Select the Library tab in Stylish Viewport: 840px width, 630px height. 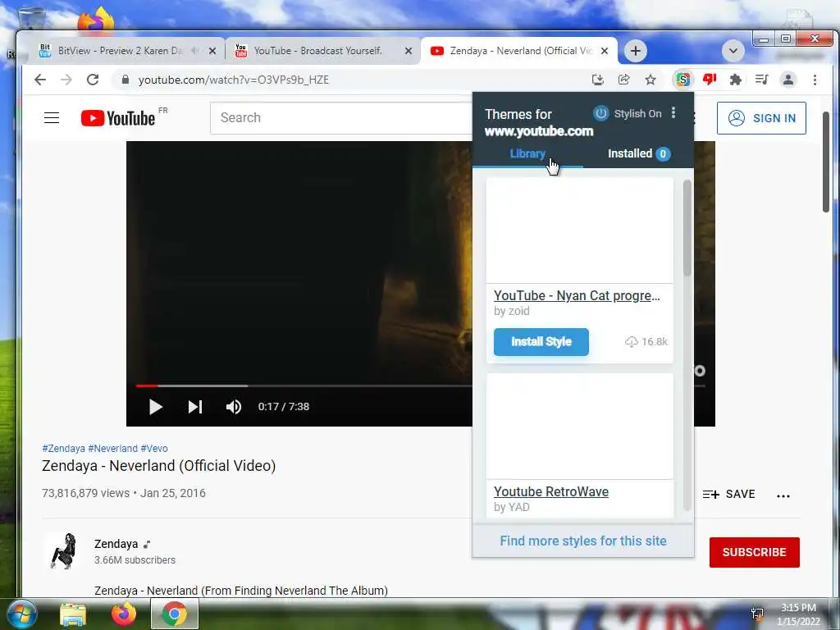click(x=527, y=153)
